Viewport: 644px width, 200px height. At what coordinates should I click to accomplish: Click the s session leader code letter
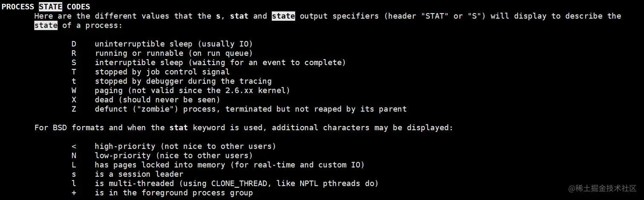[74, 174]
